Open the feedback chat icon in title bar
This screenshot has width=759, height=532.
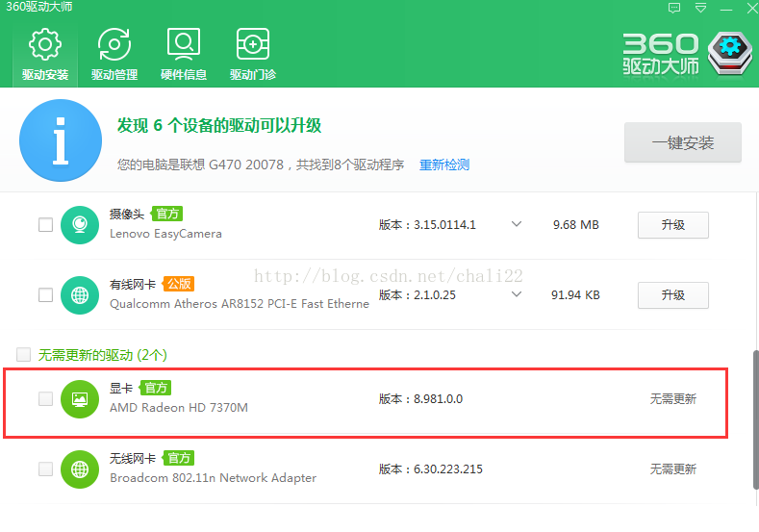[674, 8]
